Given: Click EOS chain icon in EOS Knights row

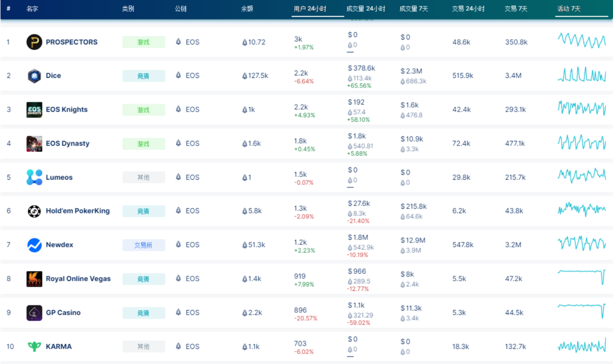Looking at the screenshot, I should (178, 109).
